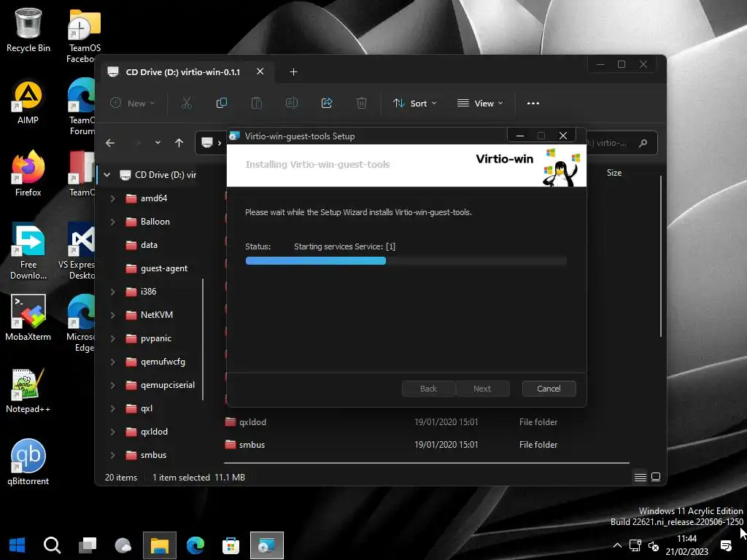
Task: Switch to Virtio installer on the taskbar
Action: pyautogui.click(x=267, y=545)
